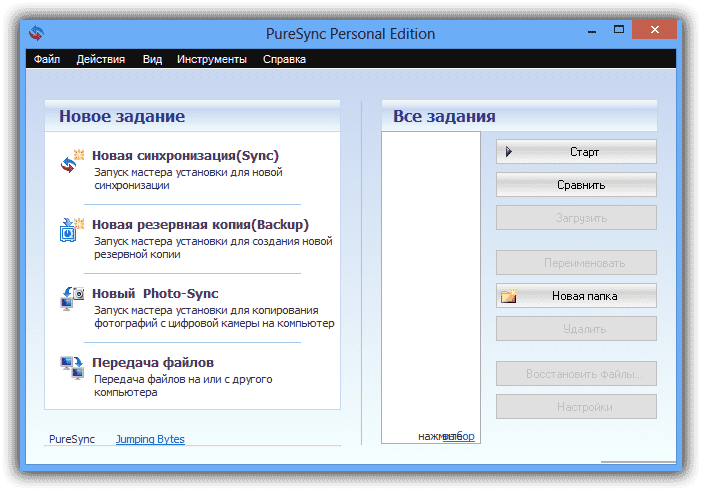Open the Файл menu
This screenshot has width=702, height=491.
[x=47, y=59]
